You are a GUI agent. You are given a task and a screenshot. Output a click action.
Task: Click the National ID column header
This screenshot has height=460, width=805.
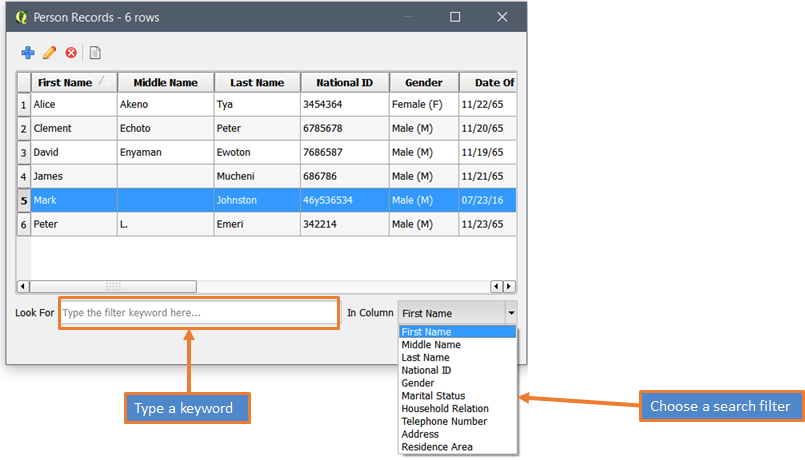343,83
